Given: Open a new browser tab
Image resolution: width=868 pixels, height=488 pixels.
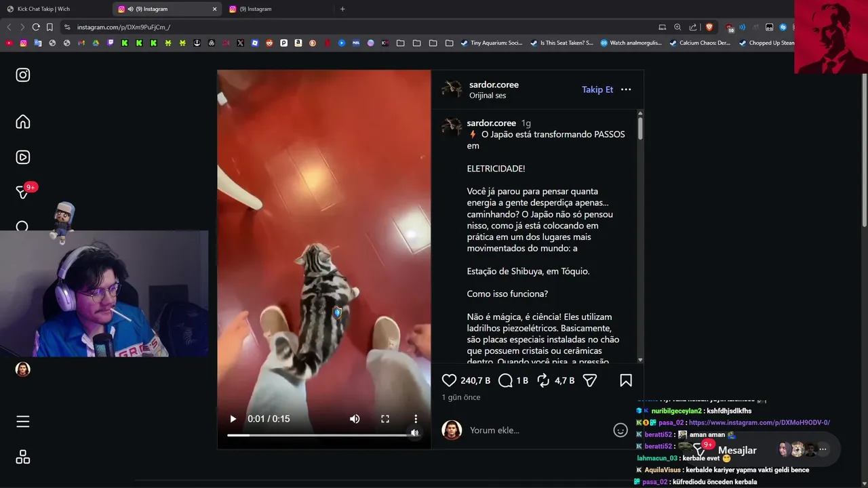Looking at the screenshot, I should 342,9.
